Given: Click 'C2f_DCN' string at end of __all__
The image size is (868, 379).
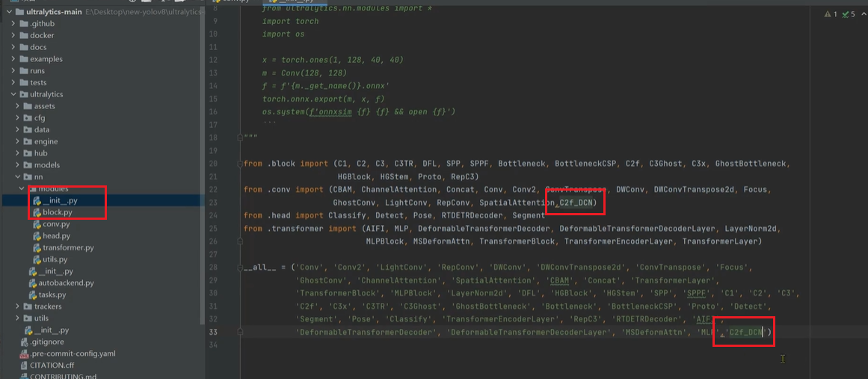Looking at the screenshot, I should (x=744, y=332).
